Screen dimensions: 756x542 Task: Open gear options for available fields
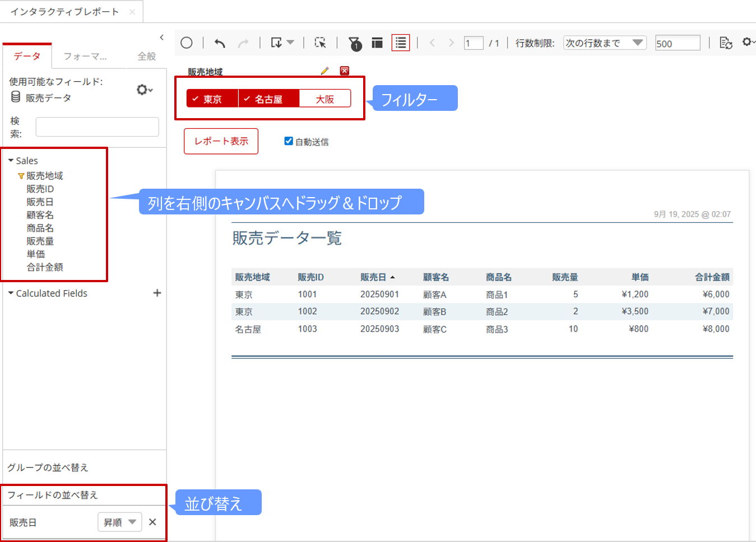(x=144, y=90)
